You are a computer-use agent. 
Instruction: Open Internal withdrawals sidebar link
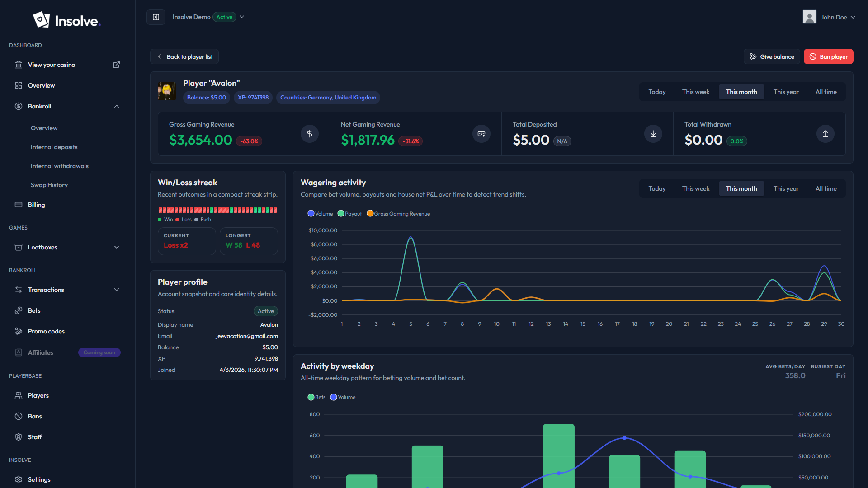click(x=59, y=166)
